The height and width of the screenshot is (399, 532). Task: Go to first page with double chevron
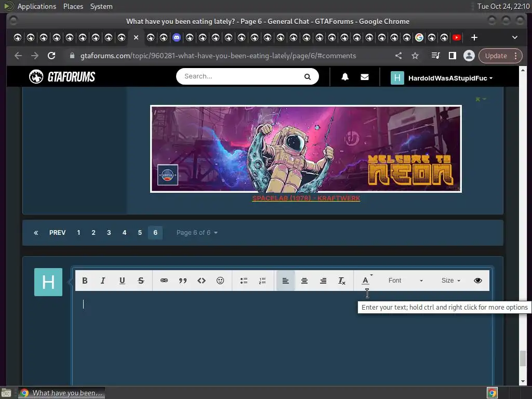[x=36, y=233]
